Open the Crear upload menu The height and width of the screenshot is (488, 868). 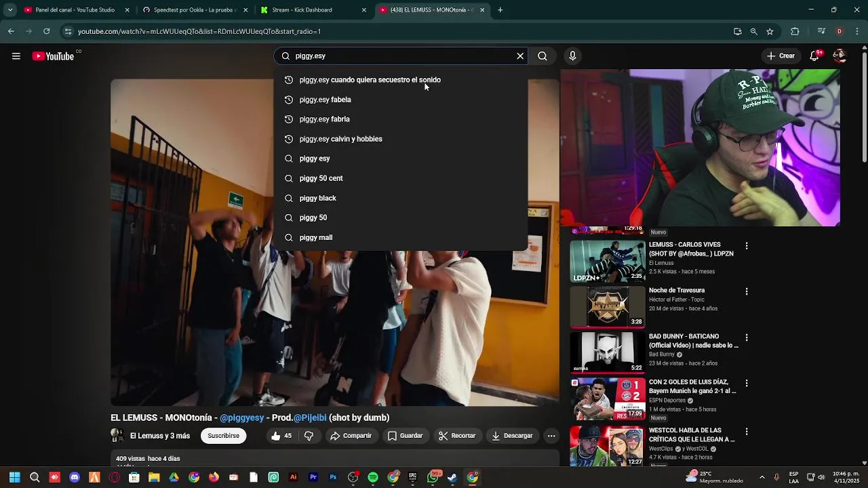(x=781, y=56)
